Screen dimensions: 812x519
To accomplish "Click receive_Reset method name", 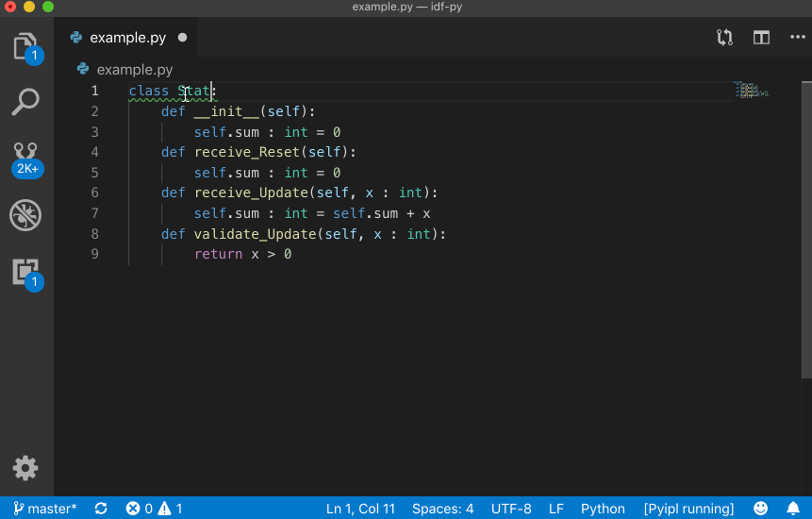I will 246,152.
